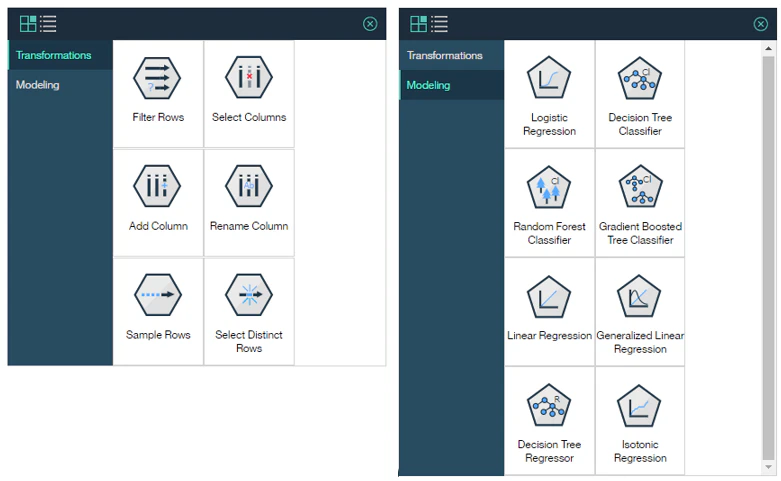Select the Generalized Linear Regression icon
Viewport: 781px width, 481px height.
(639, 296)
